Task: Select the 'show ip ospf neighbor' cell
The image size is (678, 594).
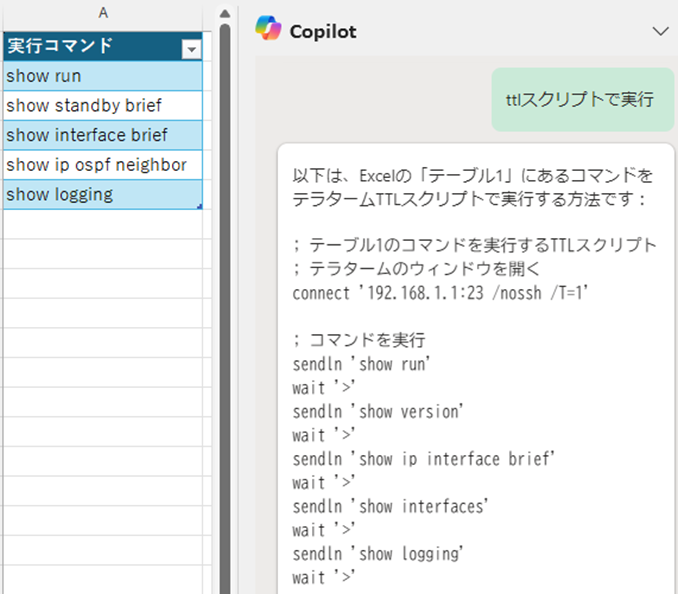Action: click(103, 165)
